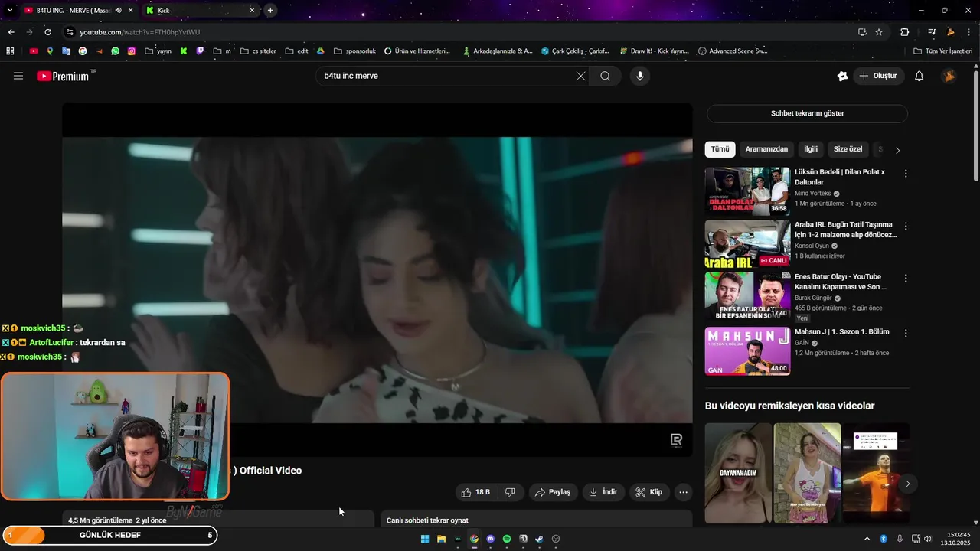Click the İndir download button
Screen dimensions: 980x551
[x=603, y=492]
